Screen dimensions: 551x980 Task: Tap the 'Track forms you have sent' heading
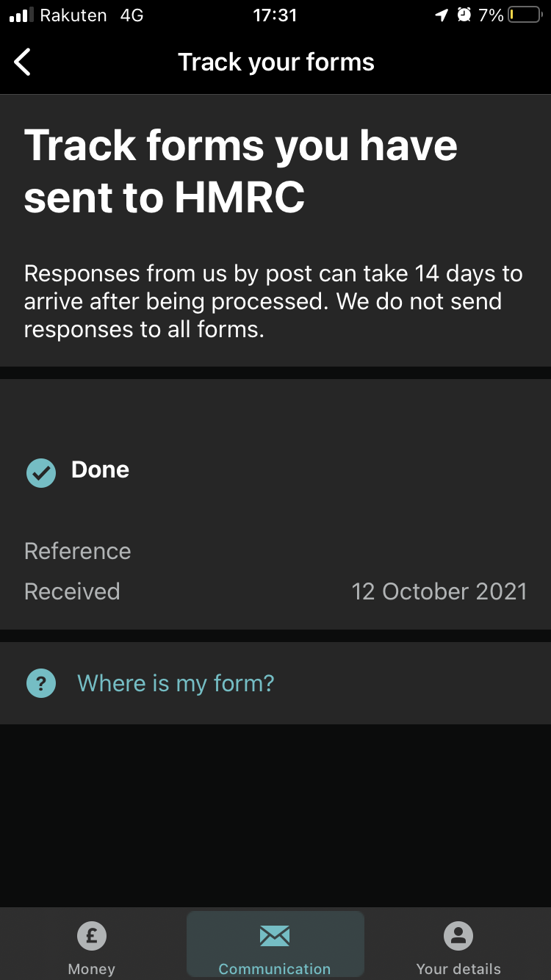241,171
